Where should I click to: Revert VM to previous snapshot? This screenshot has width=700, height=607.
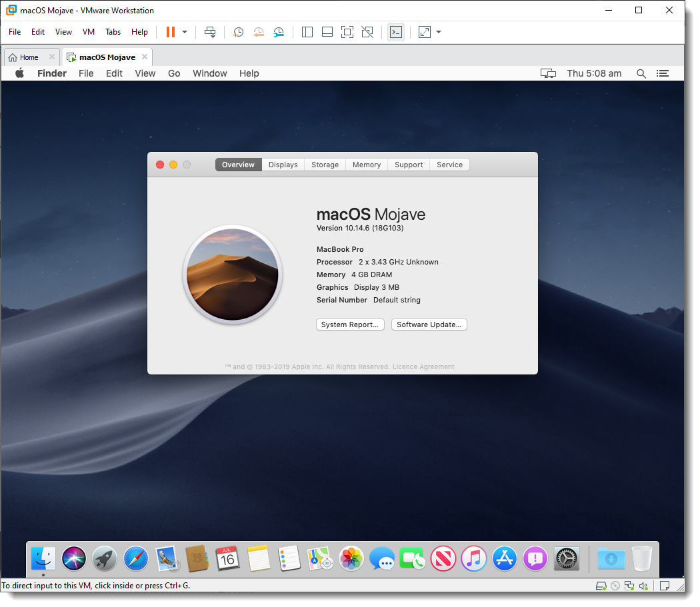point(259,32)
